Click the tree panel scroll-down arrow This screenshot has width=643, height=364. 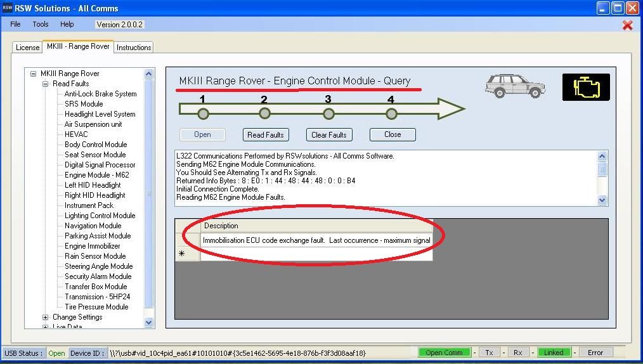pyautogui.click(x=149, y=323)
